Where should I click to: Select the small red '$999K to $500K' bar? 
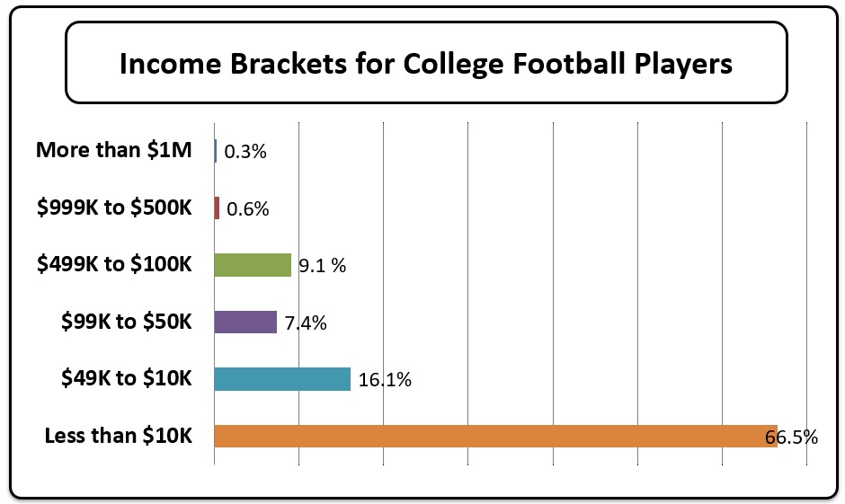pyautogui.click(x=217, y=208)
